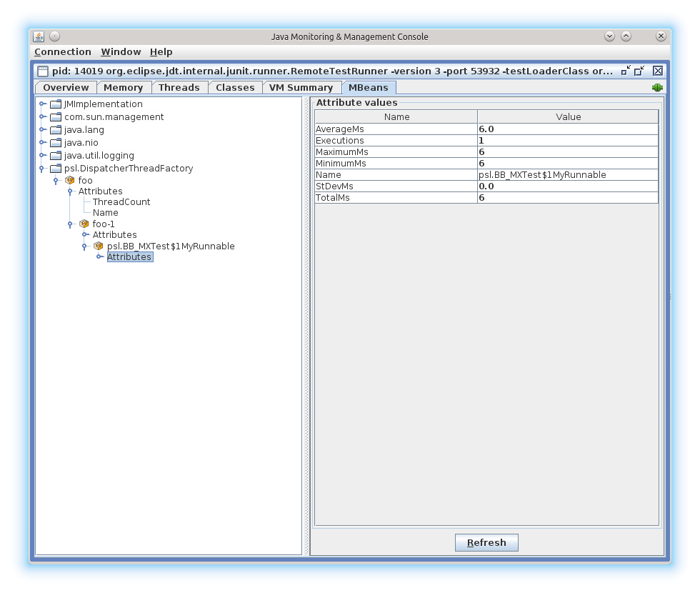
Task: Select ThreadCount attribute in tree
Action: coord(121,202)
